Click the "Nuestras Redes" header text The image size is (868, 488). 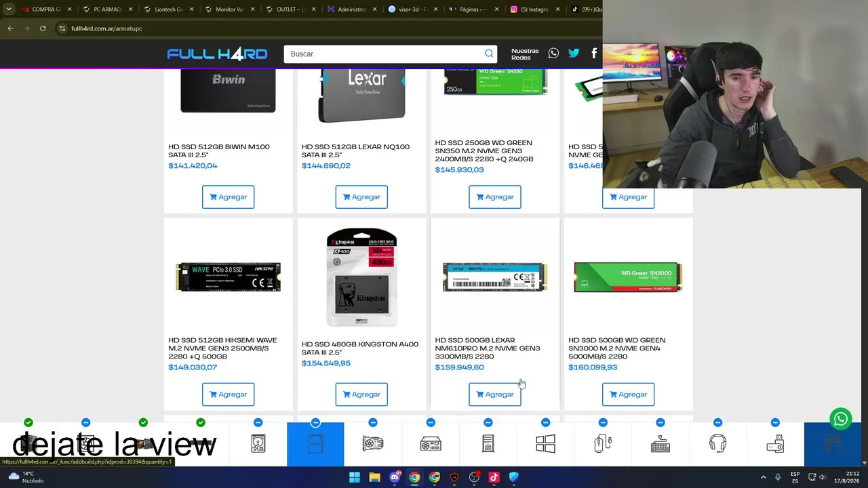pos(525,54)
